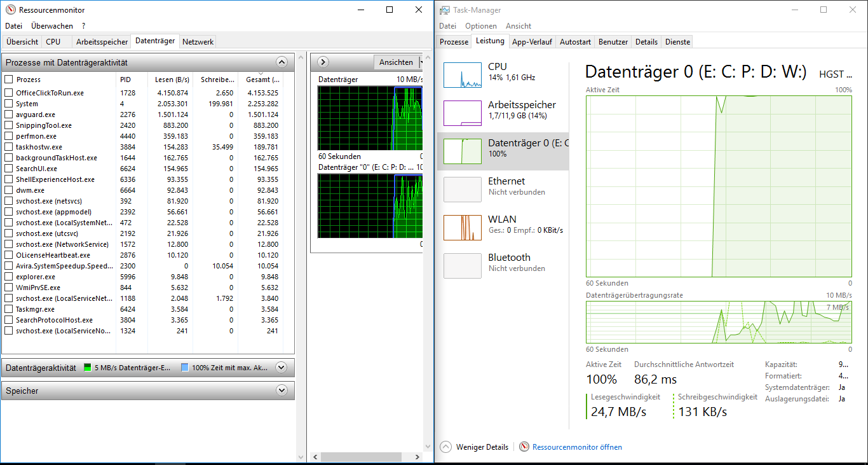This screenshot has width=868, height=465.
Task: Switch to the Arbeitsspeicher tab
Action: 102,41
